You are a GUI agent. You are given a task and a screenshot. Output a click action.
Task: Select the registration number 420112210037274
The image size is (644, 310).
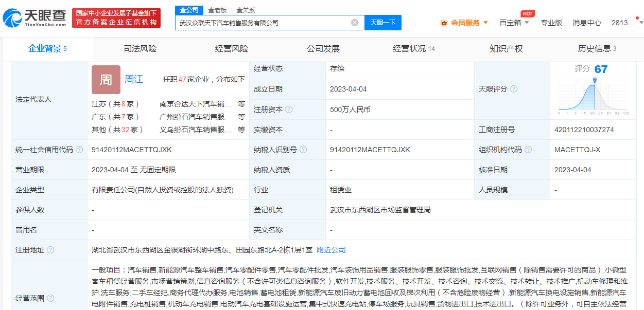pyautogui.click(x=584, y=130)
